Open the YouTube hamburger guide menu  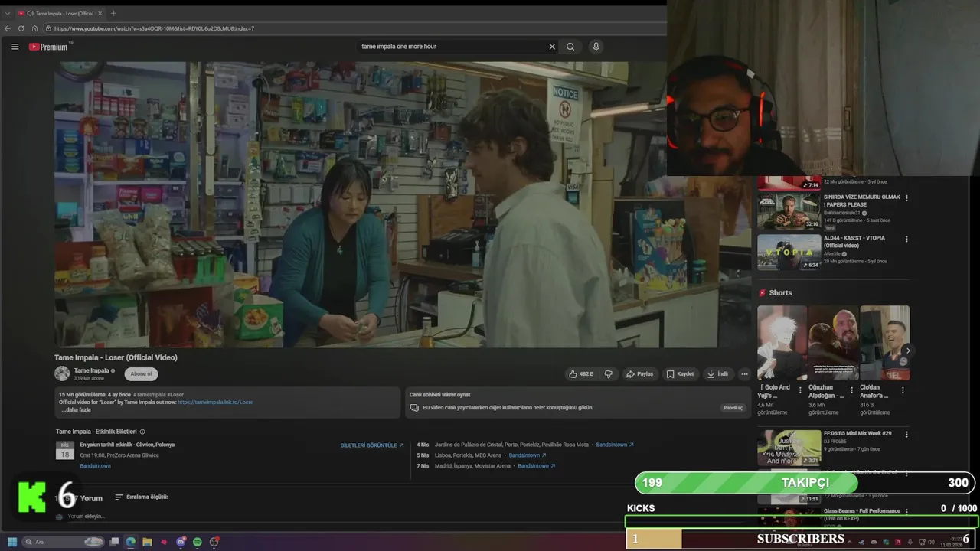[x=15, y=47]
